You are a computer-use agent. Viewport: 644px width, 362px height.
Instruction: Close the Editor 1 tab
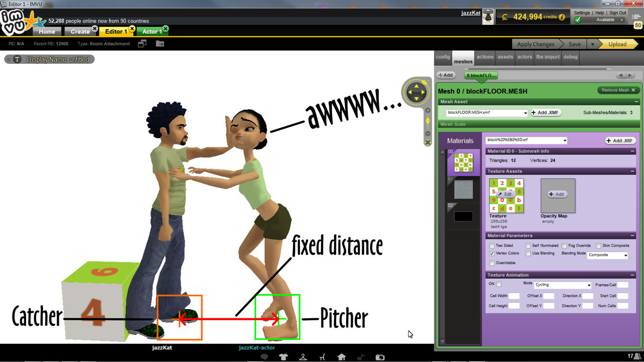(132, 29)
